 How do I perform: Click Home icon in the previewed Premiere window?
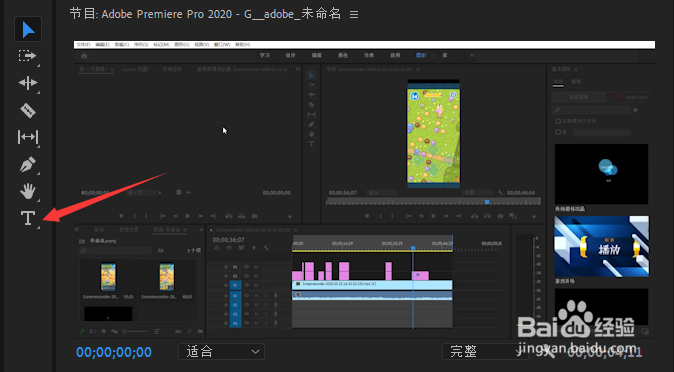click(84, 56)
